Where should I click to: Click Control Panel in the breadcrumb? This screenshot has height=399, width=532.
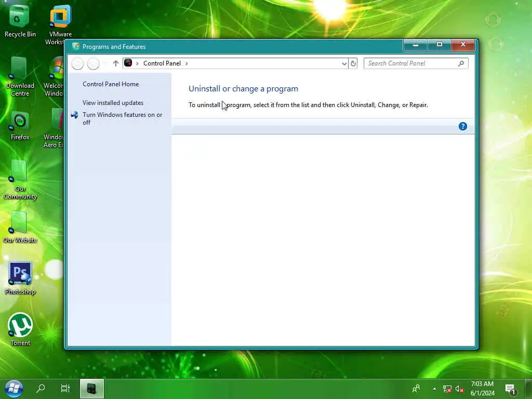(162, 63)
